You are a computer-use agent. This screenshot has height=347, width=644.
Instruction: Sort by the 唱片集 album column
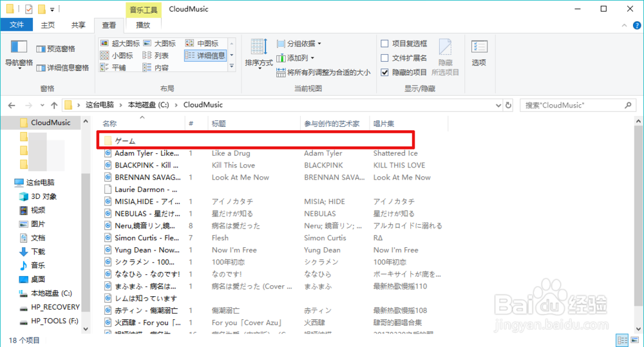tap(408, 124)
